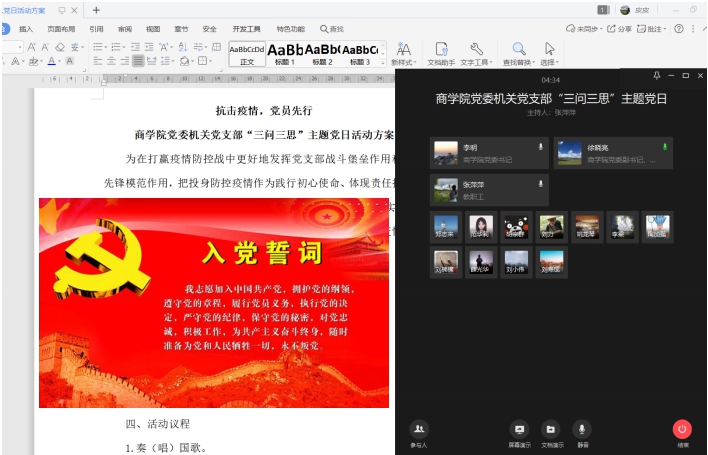This screenshot has width=708, height=455.
Task: Select the 标题 3 style
Action: pyautogui.click(x=360, y=54)
